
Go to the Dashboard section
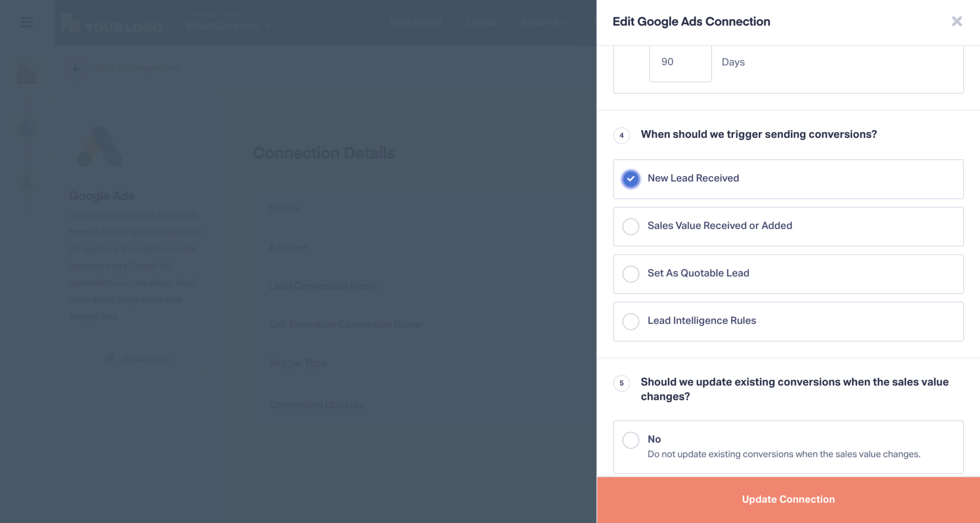coord(415,22)
